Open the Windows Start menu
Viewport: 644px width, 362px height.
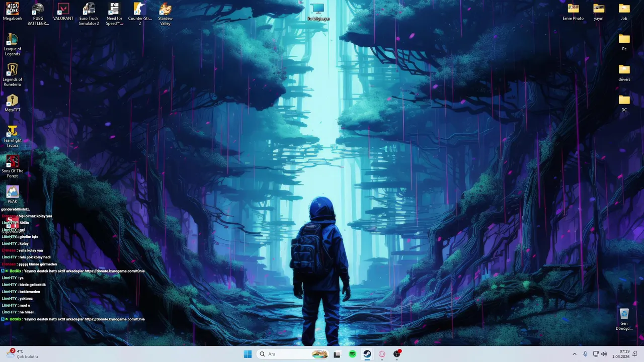pos(248,354)
